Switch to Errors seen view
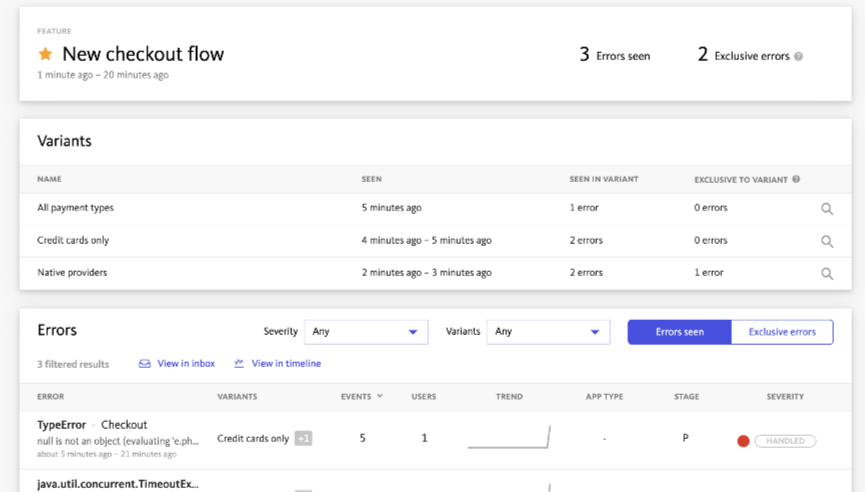865x492 pixels. click(679, 332)
